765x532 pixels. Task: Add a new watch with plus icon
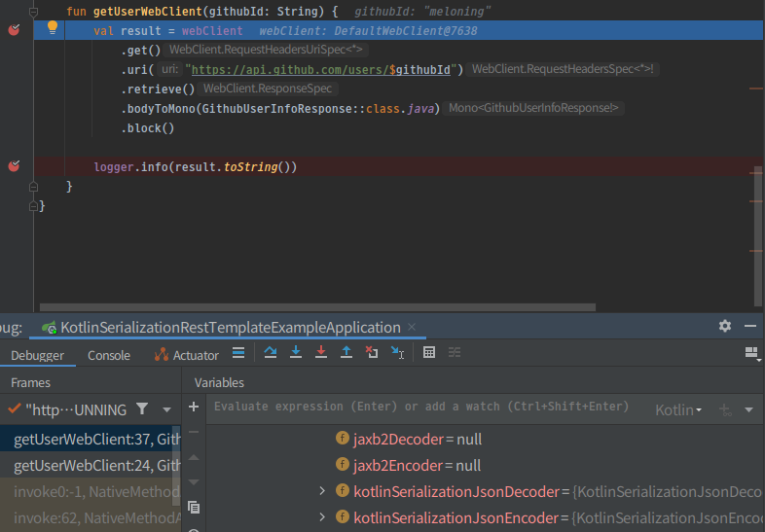pos(194,407)
